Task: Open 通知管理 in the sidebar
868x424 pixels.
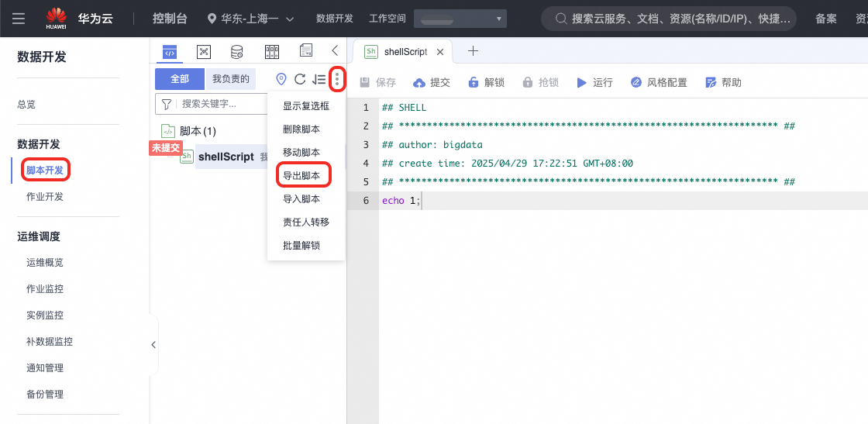Action: click(45, 368)
